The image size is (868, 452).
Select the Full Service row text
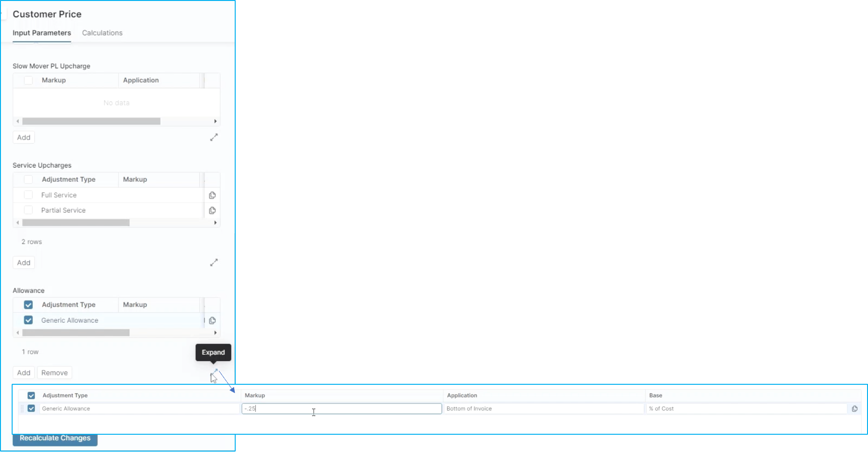pyautogui.click(x=59, y=195)
